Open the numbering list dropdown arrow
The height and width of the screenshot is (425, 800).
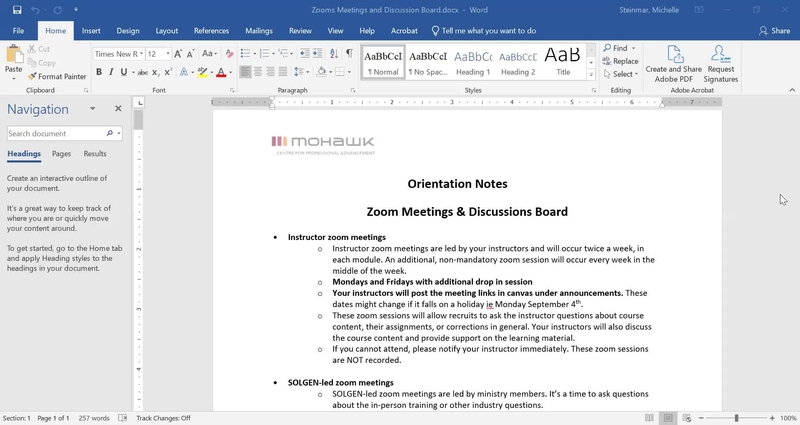point(273,54)
